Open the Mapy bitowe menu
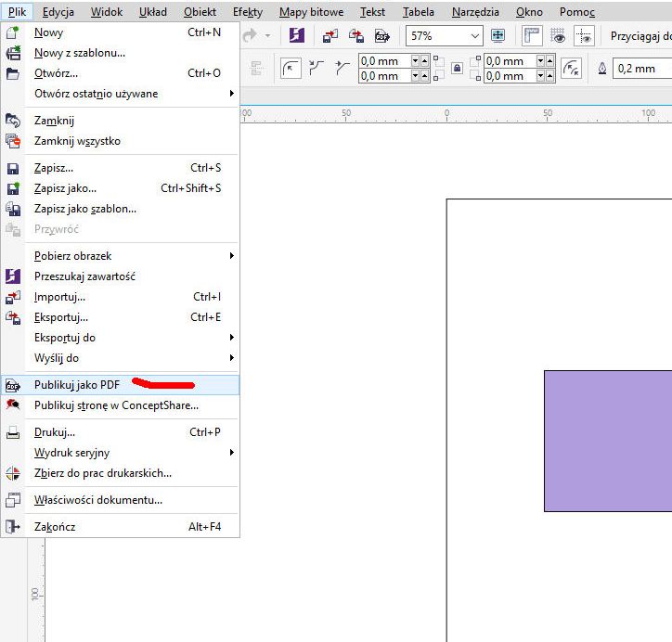The width and height of the screenshot is (672, 642). coord(311,12)
